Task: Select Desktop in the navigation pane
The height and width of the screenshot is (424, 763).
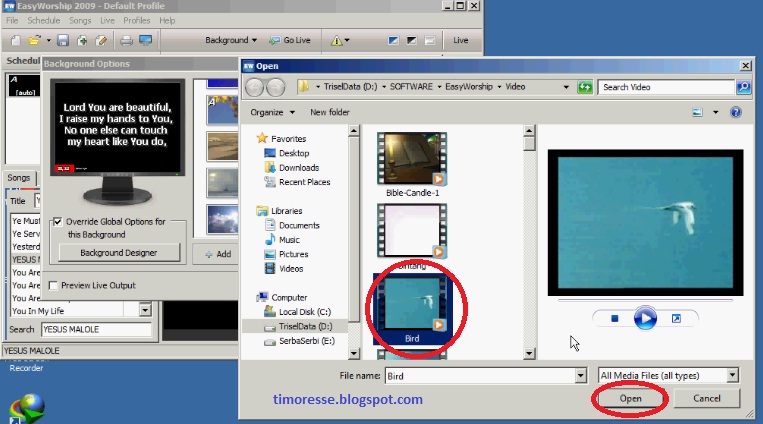Action: click(294, 153)
